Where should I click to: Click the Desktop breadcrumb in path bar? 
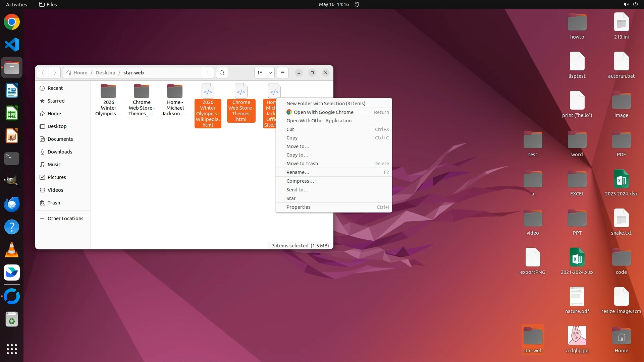pos(105,73)
